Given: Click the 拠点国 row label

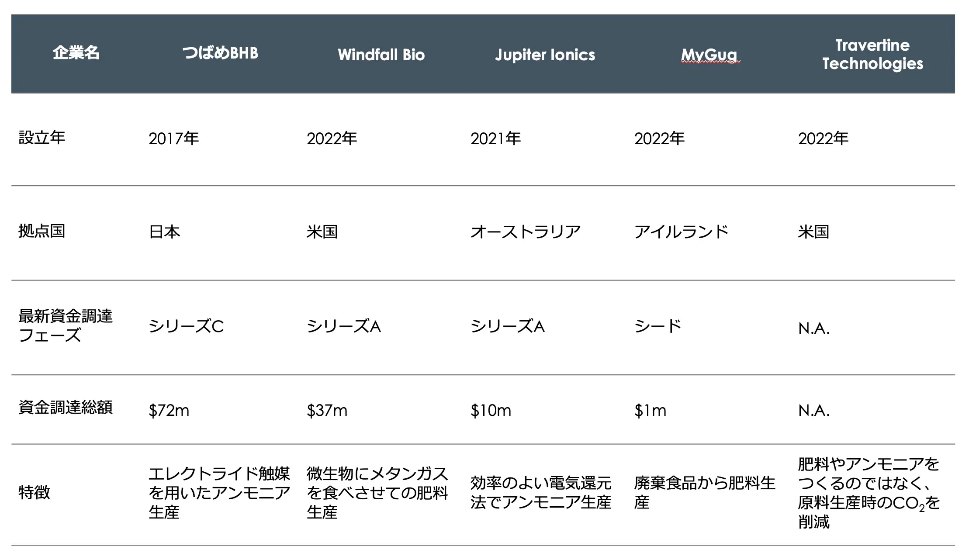Looking at the screenshot, I should coord(42,231).
